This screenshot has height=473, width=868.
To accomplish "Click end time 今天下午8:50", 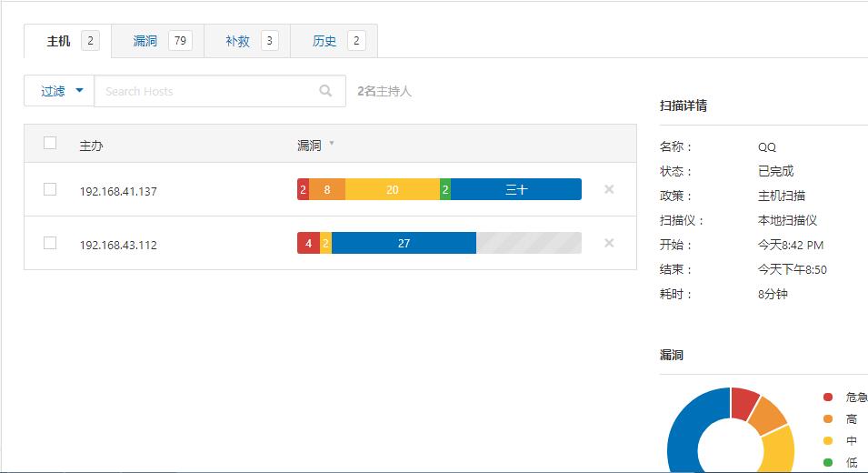I will pos(793,269).
